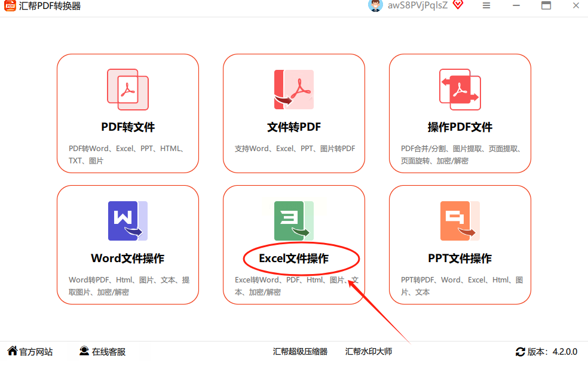Open the 文件转PDF title
Screen dimensions: 588x366
click(x=294, y=127)
